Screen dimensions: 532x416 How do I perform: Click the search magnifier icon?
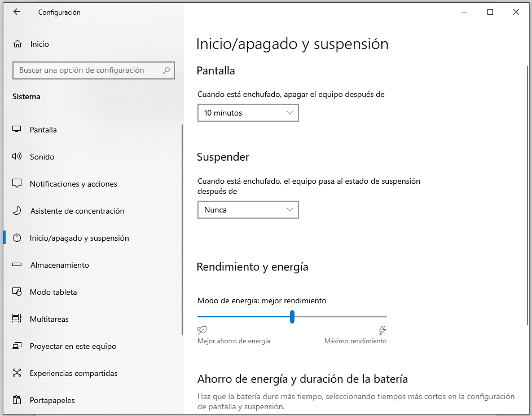[x=166, y=70]
